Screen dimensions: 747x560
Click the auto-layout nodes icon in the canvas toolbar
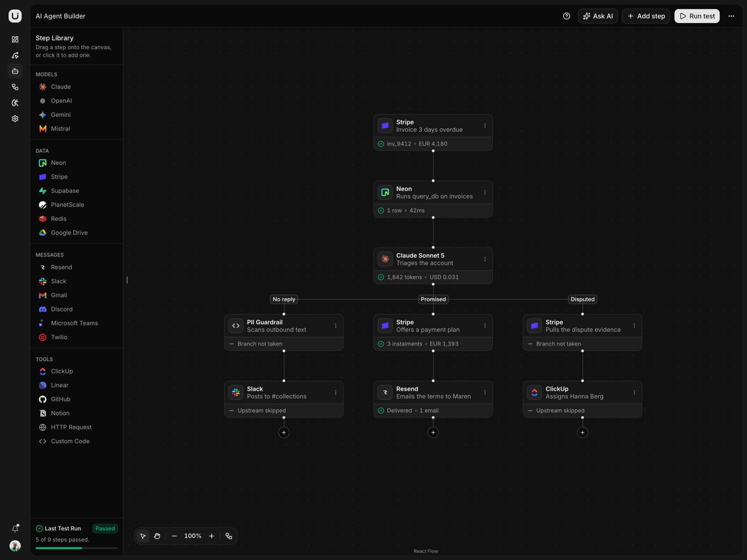pos(229,536)
